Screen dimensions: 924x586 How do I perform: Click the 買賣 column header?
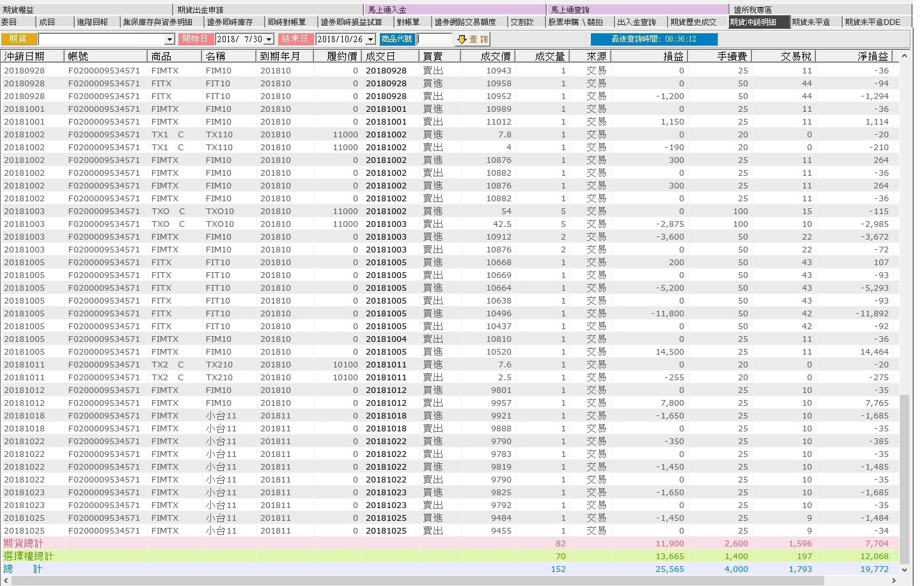tap(440, 56)
